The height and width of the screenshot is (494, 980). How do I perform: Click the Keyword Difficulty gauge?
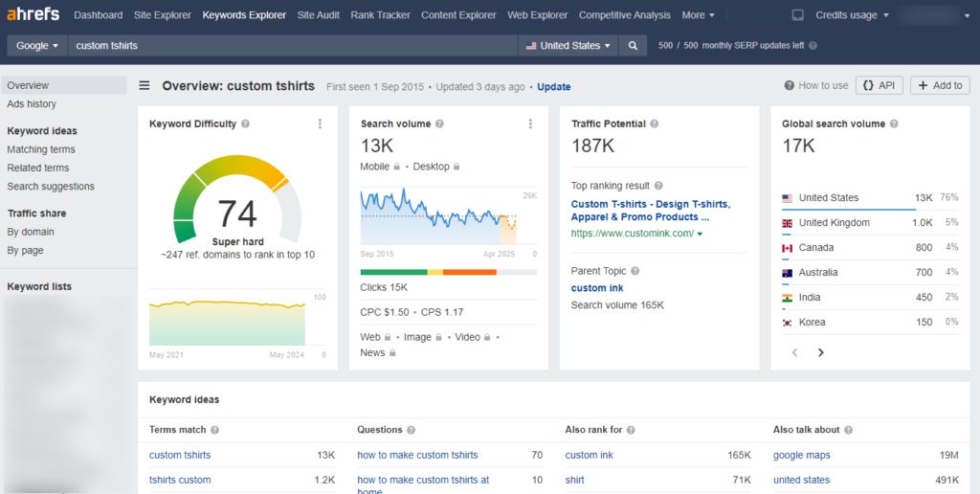237,199
